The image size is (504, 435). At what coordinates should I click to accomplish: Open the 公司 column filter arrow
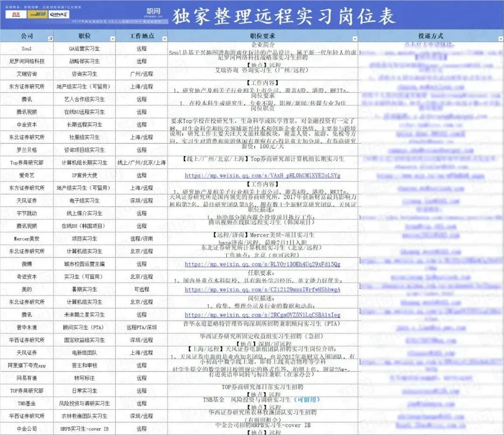50,39
